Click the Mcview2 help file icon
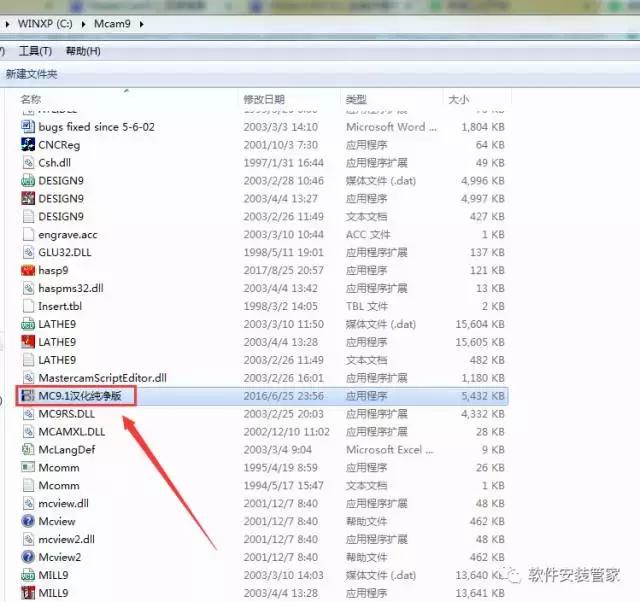Image resolution: width=640 pixels, height=602 pixels. [x=28, y=557]
